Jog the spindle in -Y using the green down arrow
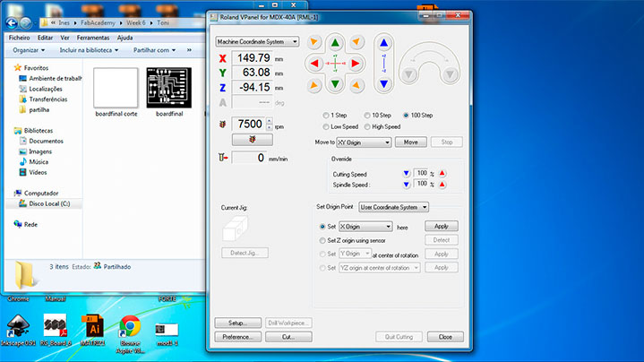Image resolution: width=644 pixels, height=362 pixels. coord(335,84)
